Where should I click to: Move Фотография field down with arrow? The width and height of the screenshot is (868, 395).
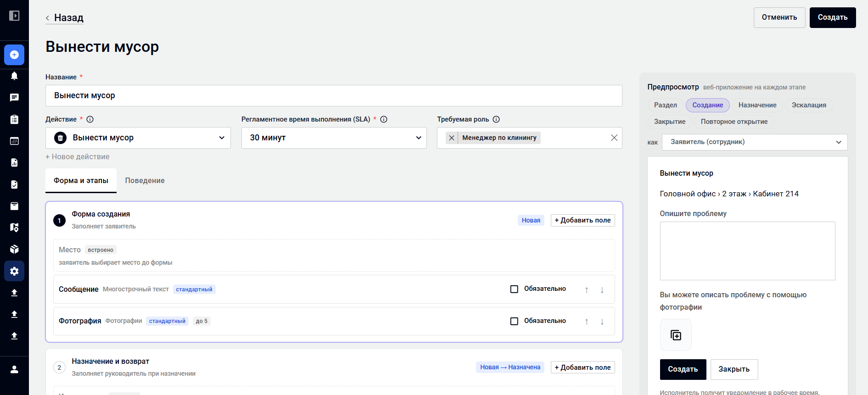[602, 322]
